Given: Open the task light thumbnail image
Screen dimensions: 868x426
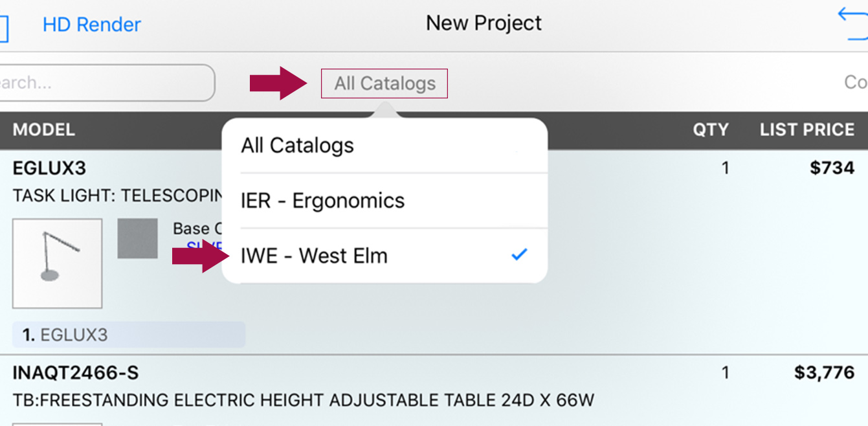Looking at the screenshot, I should (x=57, y=263).
